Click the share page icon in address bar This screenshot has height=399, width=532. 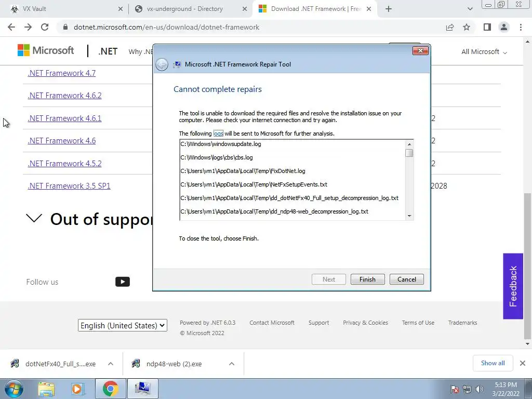[450, 27]
